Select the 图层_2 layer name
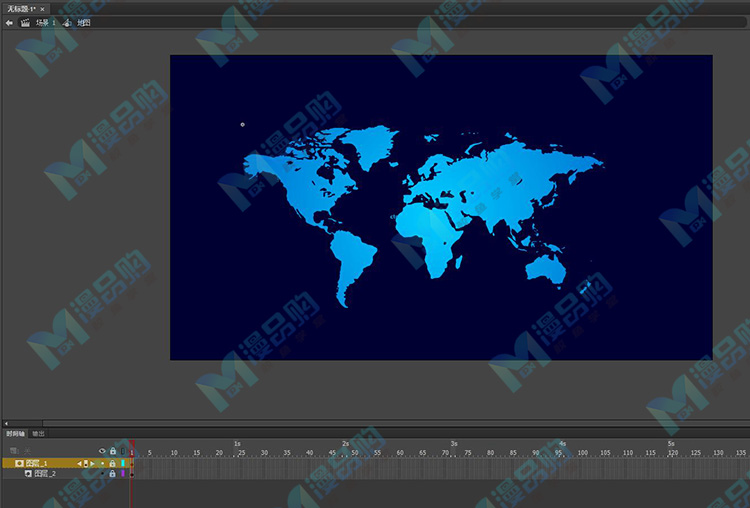Viewport: 750px width, 508px height. click(x=45, y=474)
